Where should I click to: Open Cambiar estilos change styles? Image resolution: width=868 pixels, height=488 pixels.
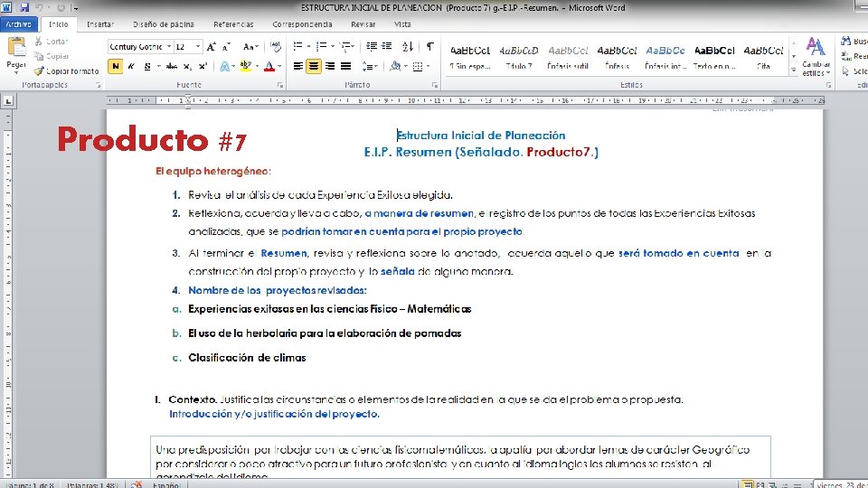click(816, 56)
